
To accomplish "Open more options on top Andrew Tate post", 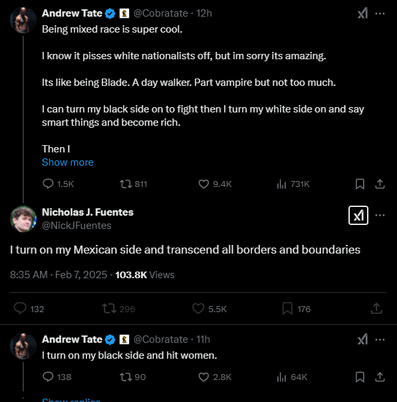I will tap(380, 14).
